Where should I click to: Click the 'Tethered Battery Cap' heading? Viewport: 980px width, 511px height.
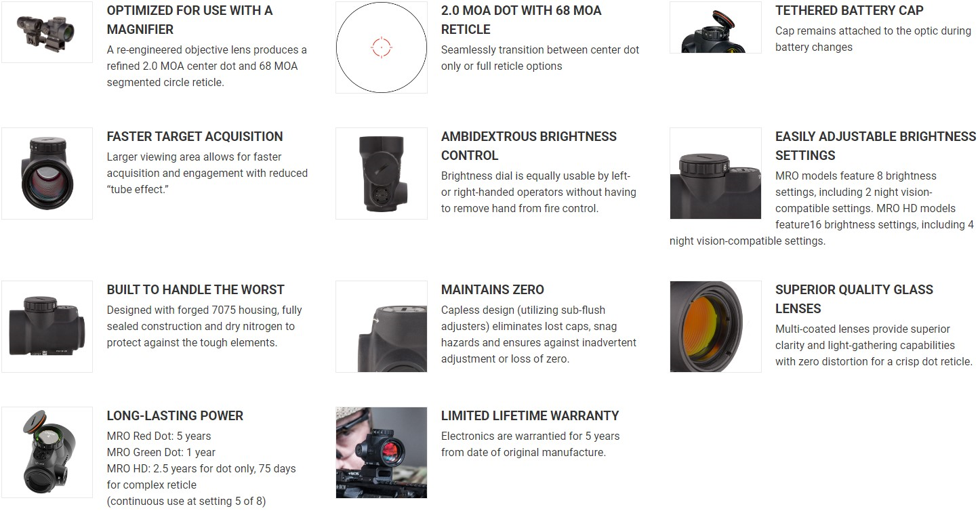(x=849, y=10)
